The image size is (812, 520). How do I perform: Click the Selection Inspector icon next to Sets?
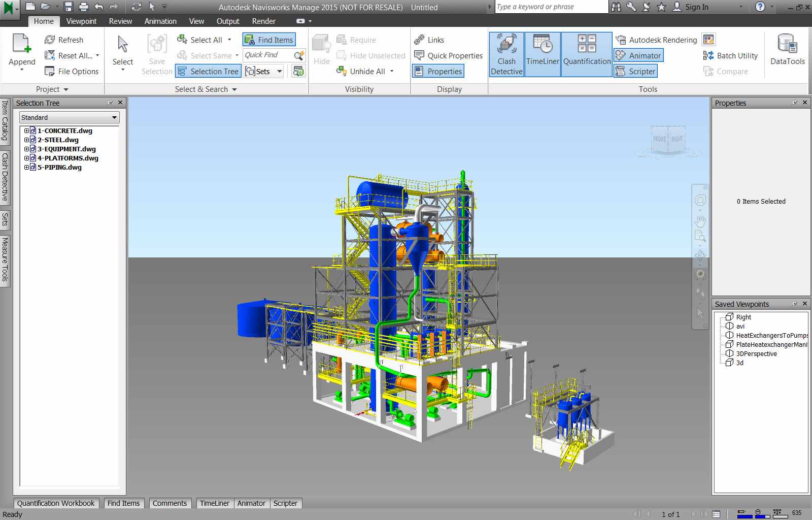(x=298, y=71)
